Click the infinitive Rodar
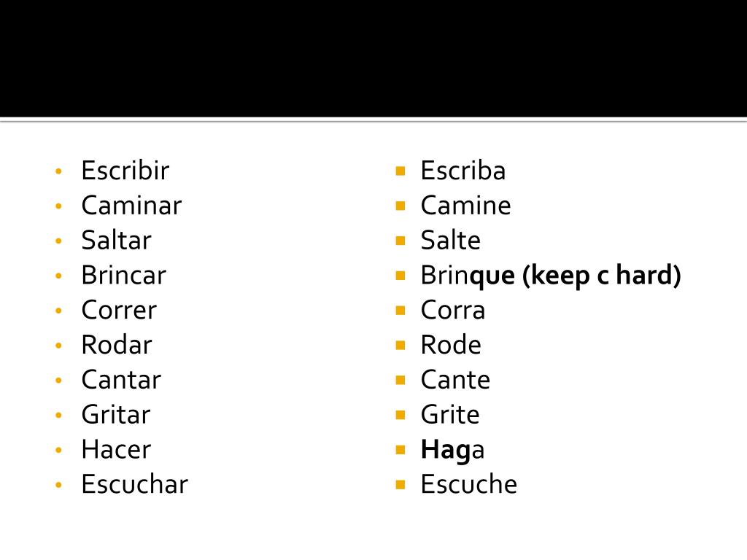The image size is (747, 560). 117,345
